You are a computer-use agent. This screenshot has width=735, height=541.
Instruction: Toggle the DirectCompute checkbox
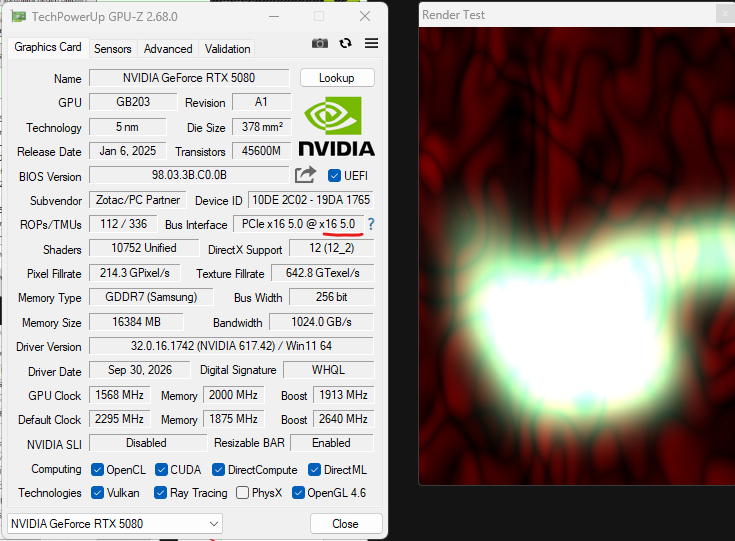218,470
